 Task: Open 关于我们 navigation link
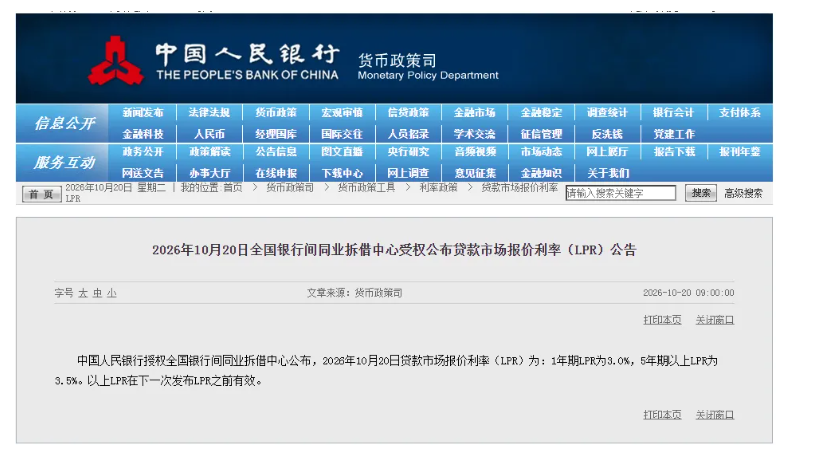pos(608,173)
